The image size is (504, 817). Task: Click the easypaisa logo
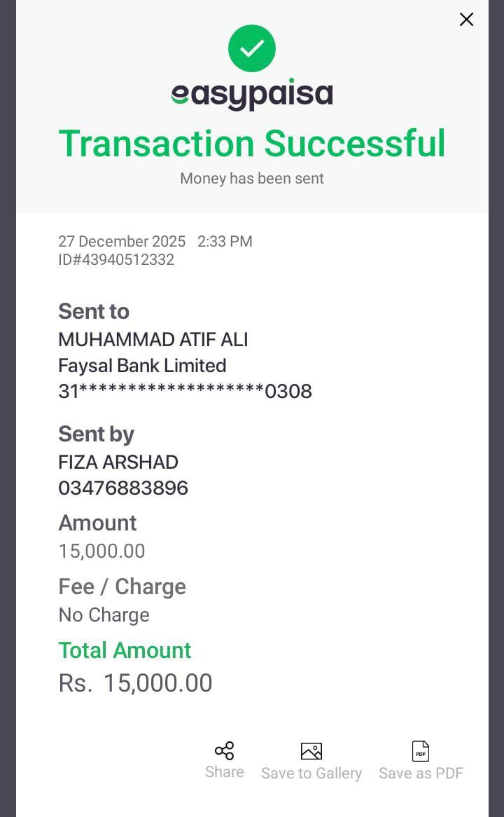click(x=252, y=95)
